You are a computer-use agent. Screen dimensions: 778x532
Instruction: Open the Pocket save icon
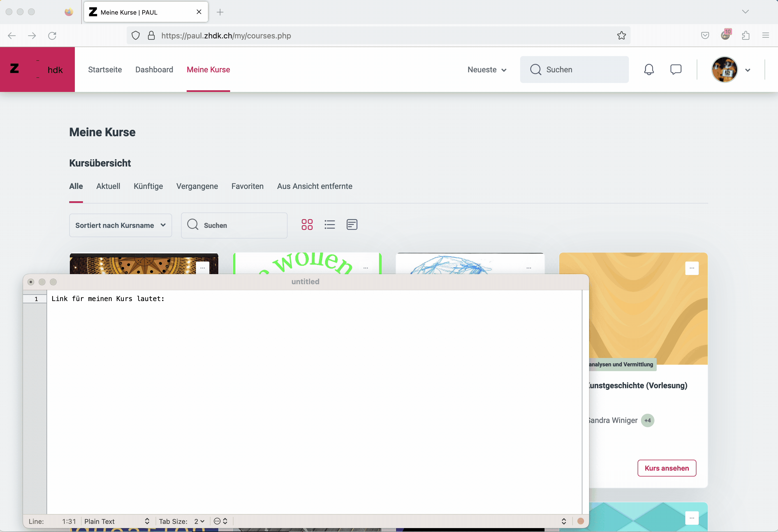pyautogui.click(x=705, y=36)
